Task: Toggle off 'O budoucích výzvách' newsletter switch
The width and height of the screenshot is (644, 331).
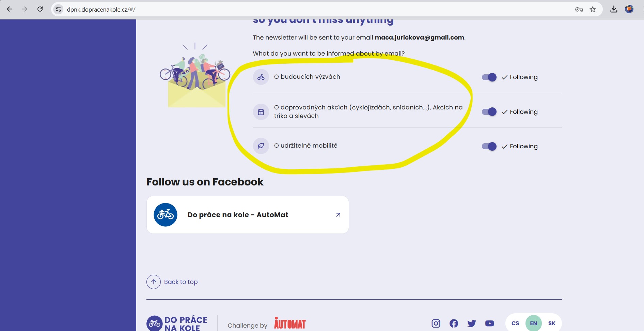Action: point(489,77)
